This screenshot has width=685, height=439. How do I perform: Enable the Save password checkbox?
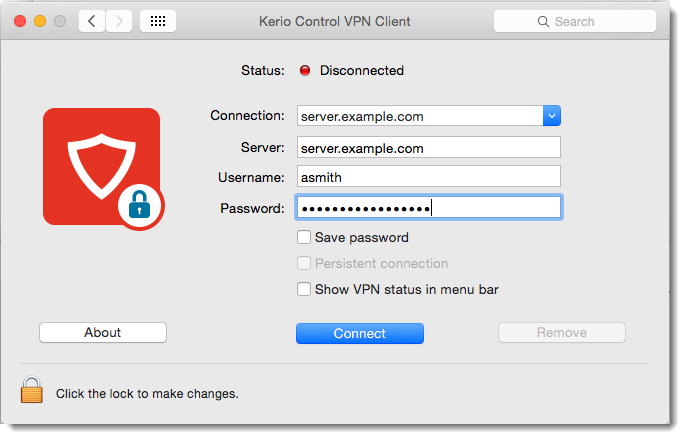304,237
